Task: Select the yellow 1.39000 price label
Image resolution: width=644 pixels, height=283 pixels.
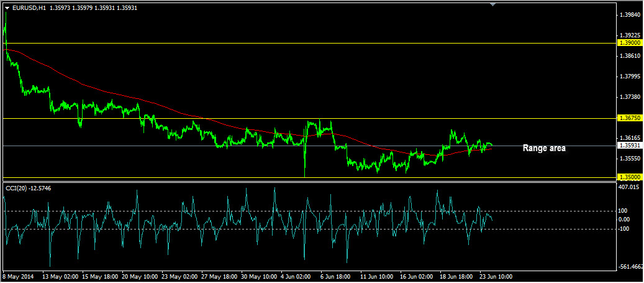Action: click(629, 43)
